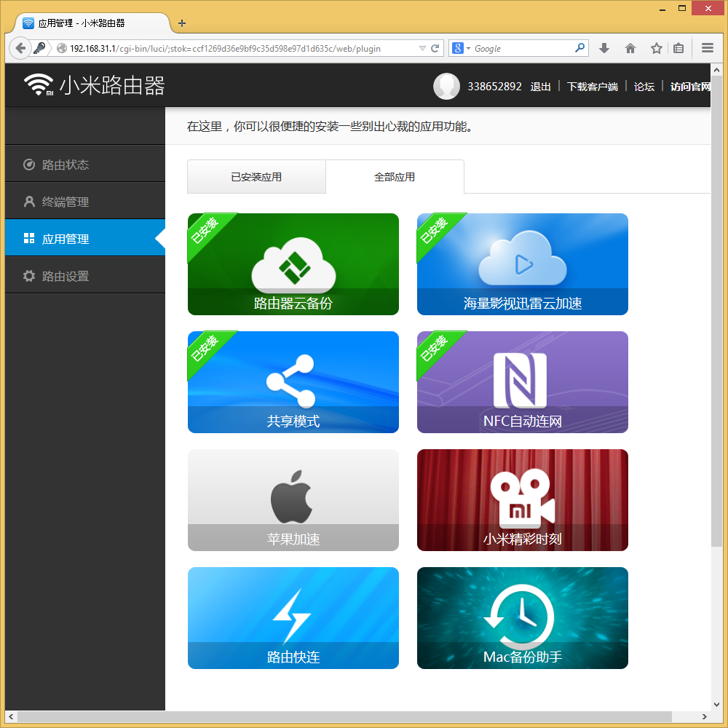728x728 pixels.
Task: Open the 路由器云备份 cloud backup app
Action: tap(293, 264)
